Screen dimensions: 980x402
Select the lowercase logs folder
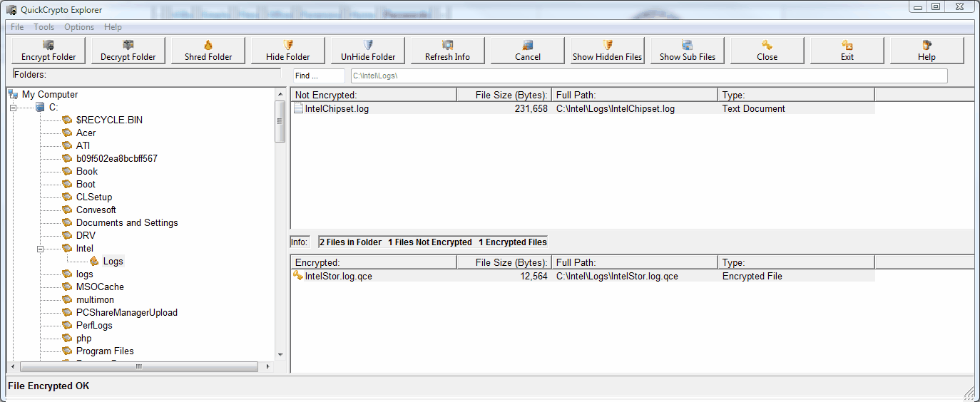coord(85,274)
